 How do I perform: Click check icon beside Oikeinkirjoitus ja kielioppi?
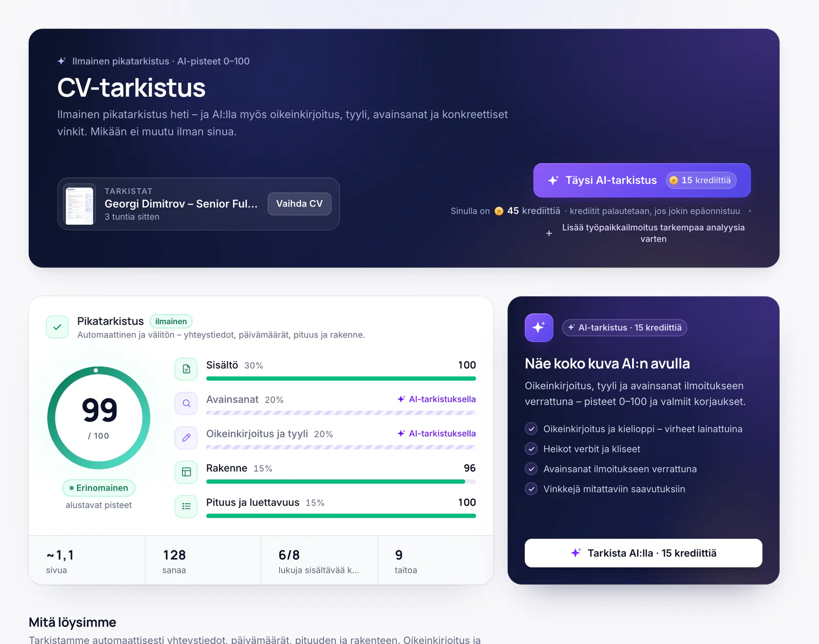click(x=531, y=429)
